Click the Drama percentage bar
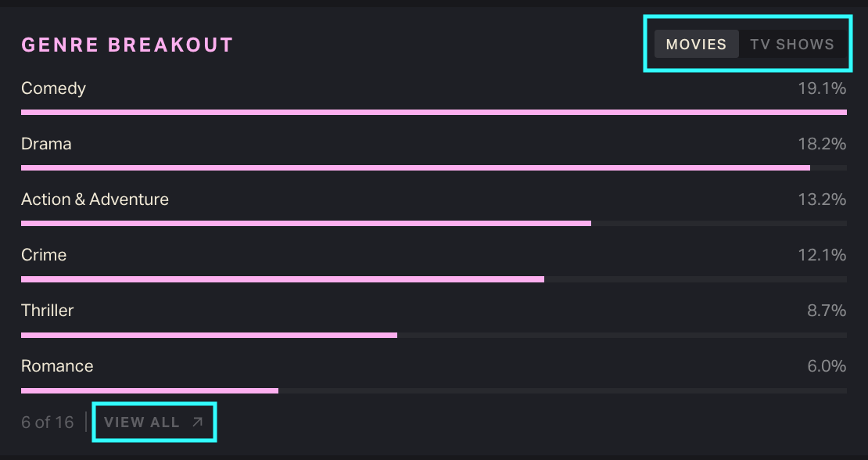The height and width of the screenshot is (460, 868). tap(415, 168)
